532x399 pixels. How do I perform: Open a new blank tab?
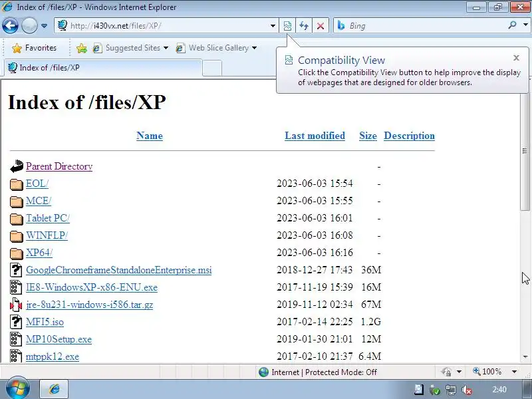tap(212, 68)
